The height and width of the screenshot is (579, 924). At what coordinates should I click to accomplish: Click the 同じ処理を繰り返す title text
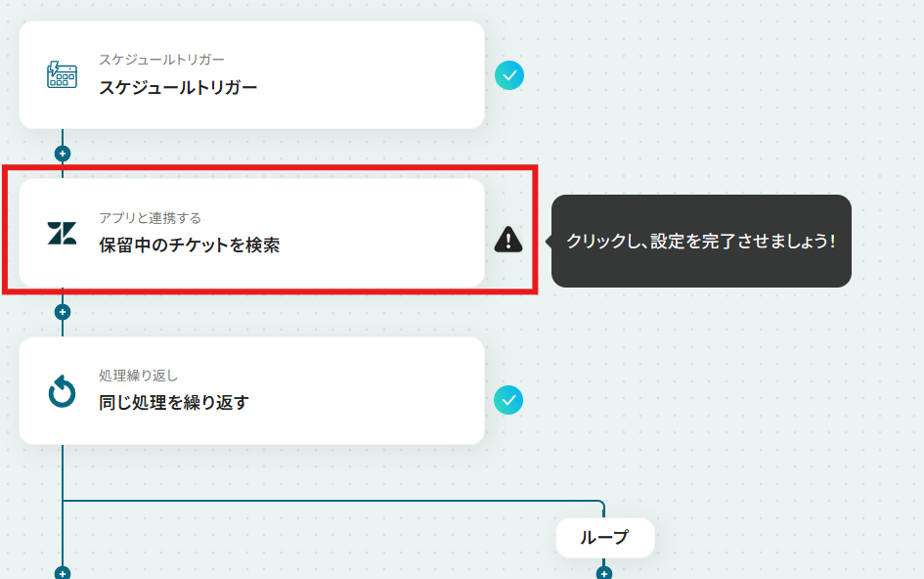pyautogui.click(x=174, y=403)
